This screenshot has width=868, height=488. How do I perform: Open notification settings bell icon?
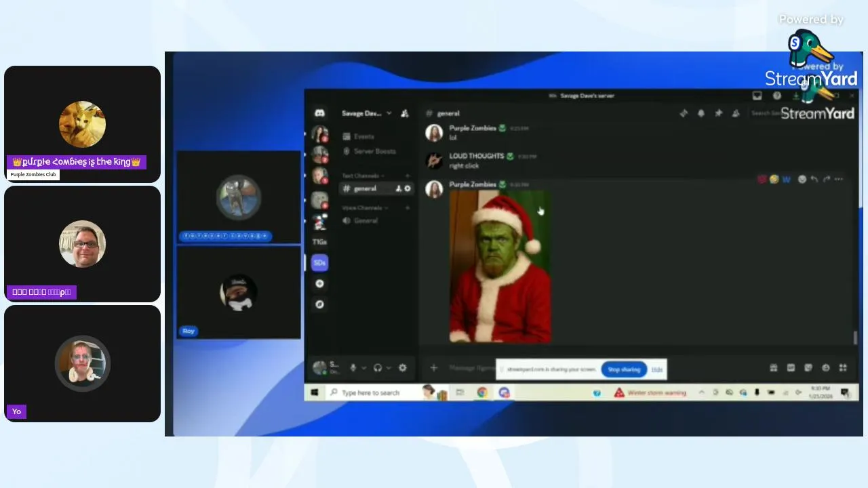coord(701,113)
